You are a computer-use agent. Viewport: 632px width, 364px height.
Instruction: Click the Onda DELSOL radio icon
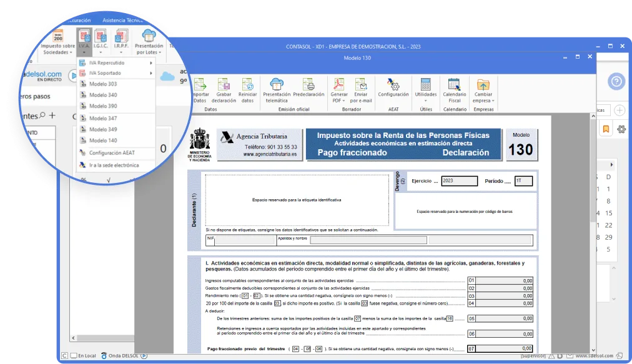(x=104, y=355)
